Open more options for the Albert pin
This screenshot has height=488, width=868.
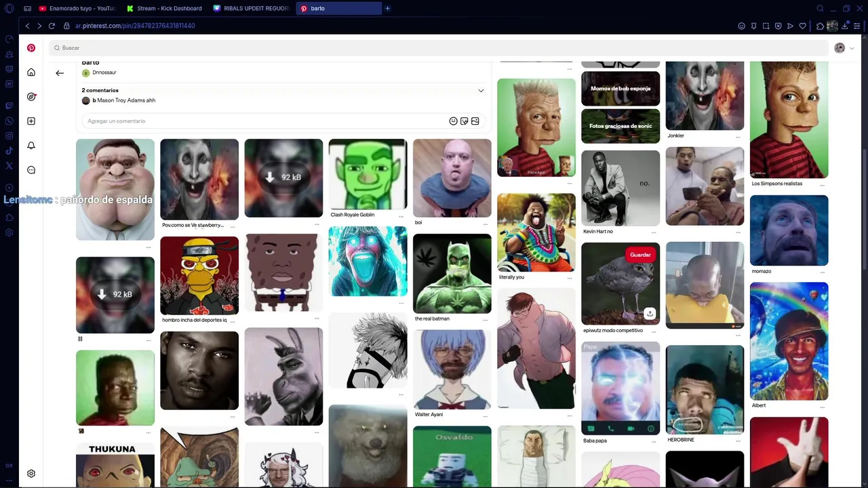click(822, 407)
